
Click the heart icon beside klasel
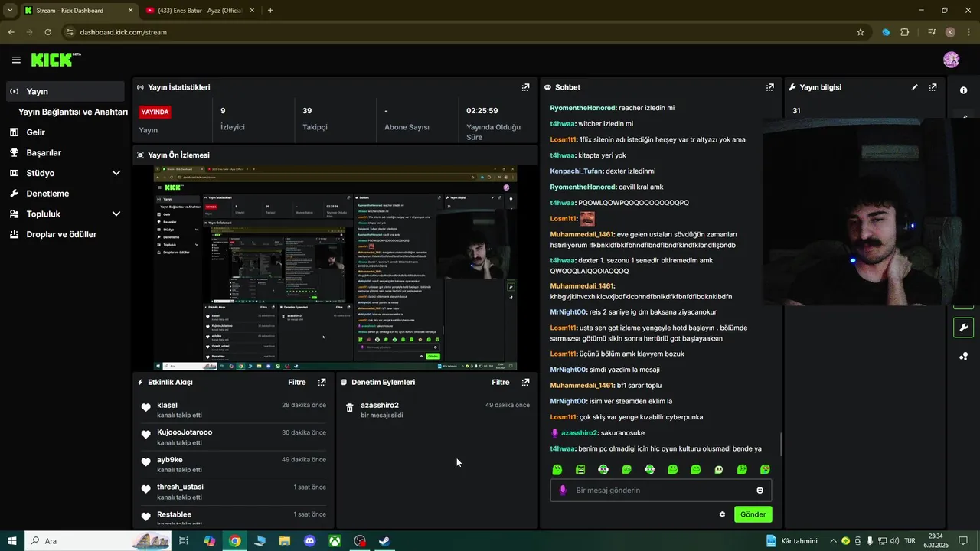point(145,407)
